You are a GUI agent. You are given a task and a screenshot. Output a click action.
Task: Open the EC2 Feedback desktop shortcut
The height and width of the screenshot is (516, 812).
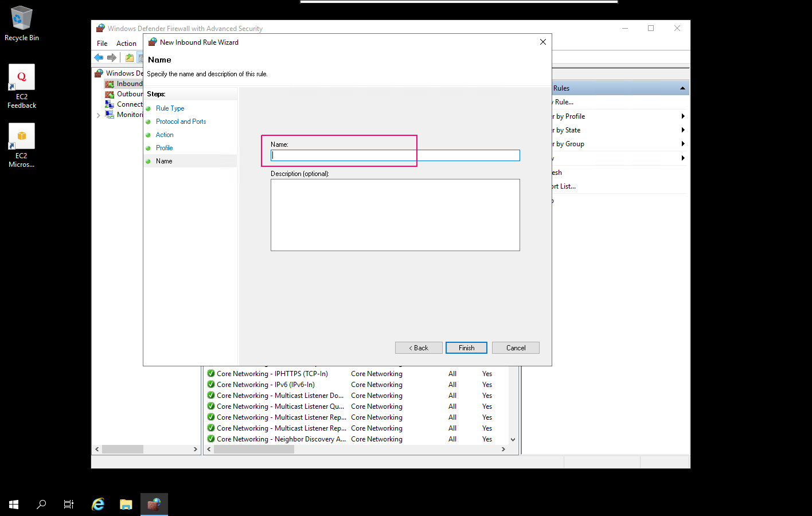pyautogui.click(x=22, y=86)
